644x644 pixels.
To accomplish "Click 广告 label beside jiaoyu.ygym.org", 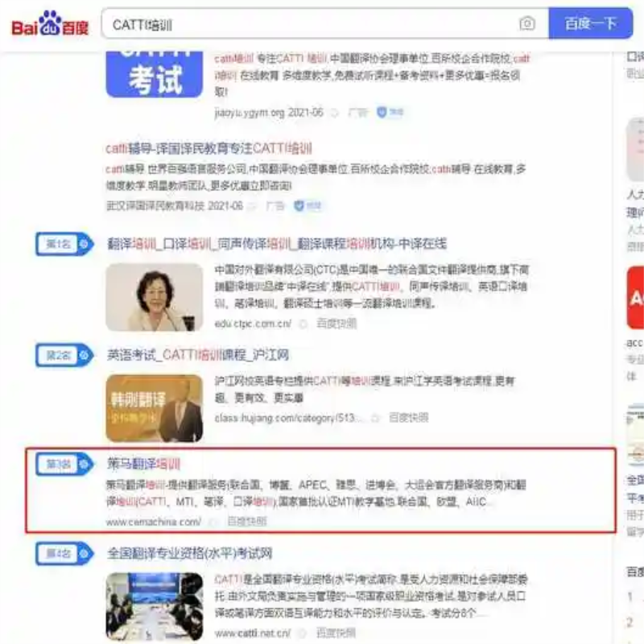I will [357, 112].
